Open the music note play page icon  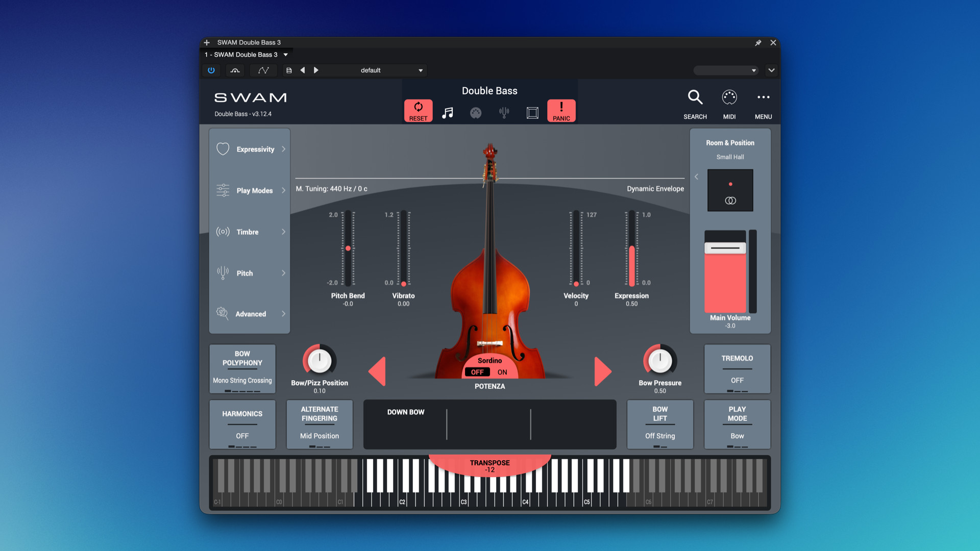pos(448,113)
